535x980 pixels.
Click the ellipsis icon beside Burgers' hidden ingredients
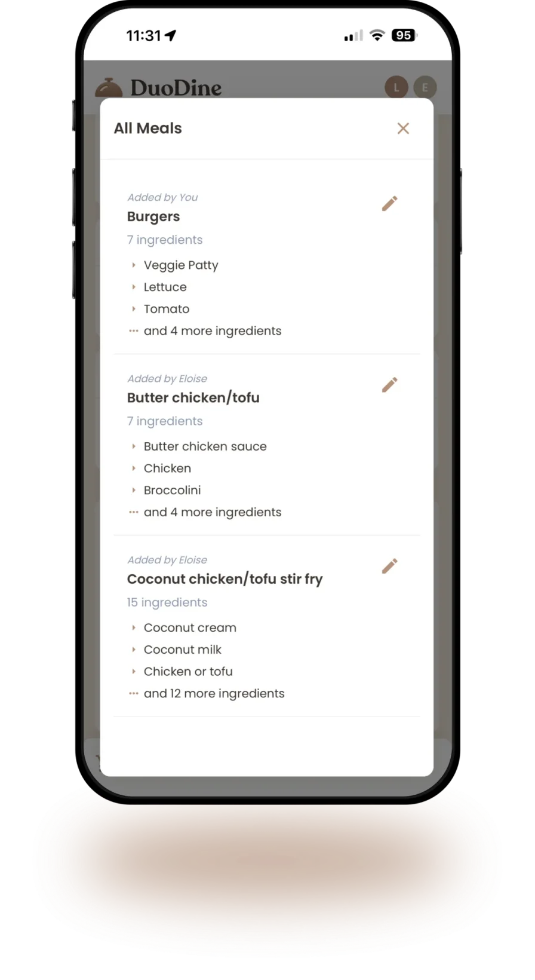pos(133,330)
